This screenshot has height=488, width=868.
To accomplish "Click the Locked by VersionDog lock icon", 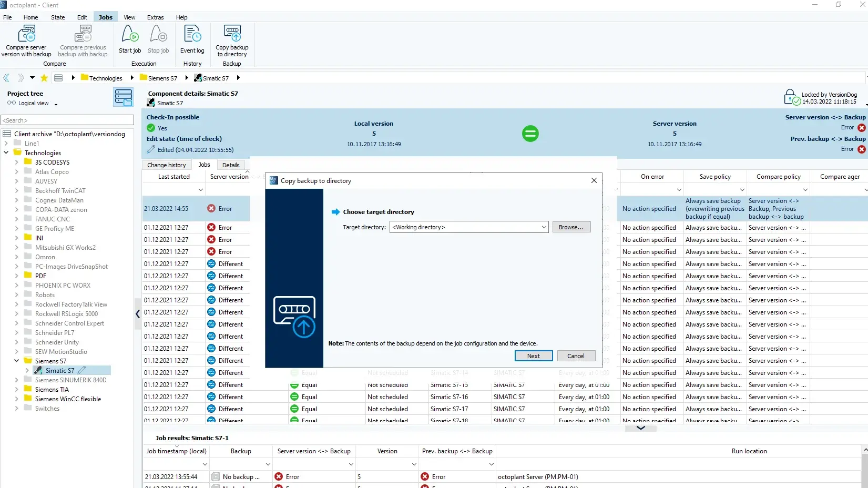I will tap(792, 97).
